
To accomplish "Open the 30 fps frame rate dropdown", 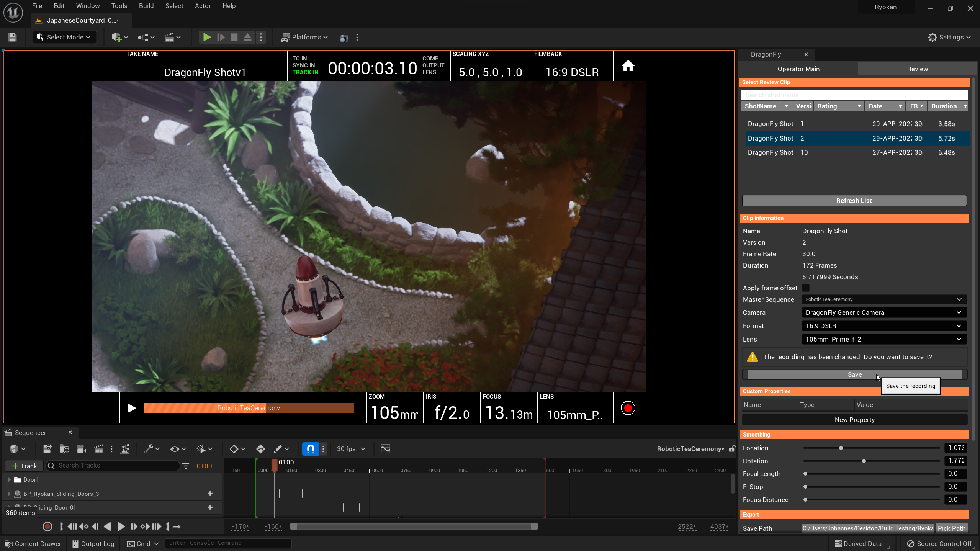I will pos(351,449).
